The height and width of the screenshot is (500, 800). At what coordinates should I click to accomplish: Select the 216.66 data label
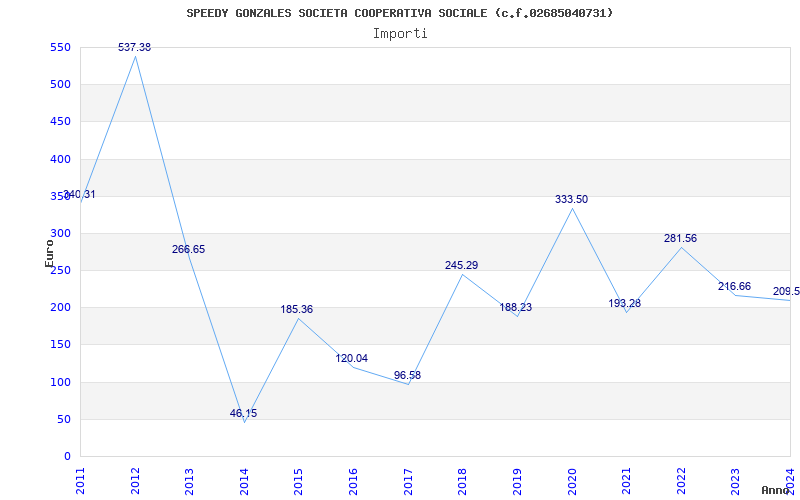[x=734, y=286]
